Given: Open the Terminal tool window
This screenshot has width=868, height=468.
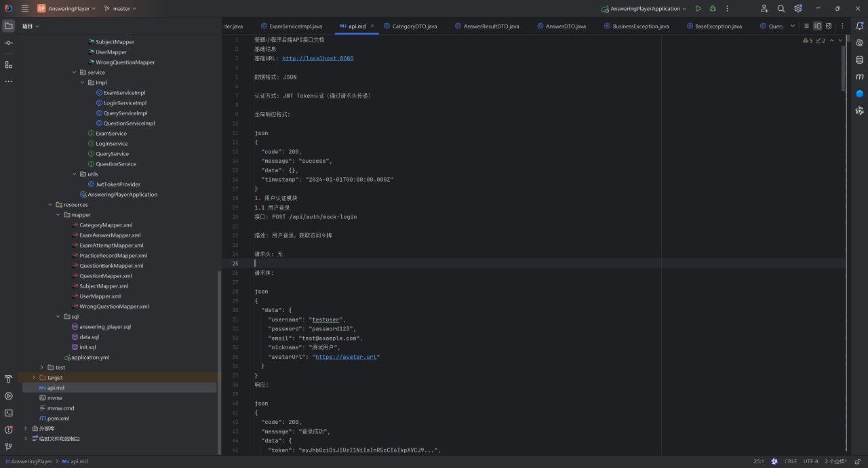Looking at the screenshot, I should click(x=9, y=413).
